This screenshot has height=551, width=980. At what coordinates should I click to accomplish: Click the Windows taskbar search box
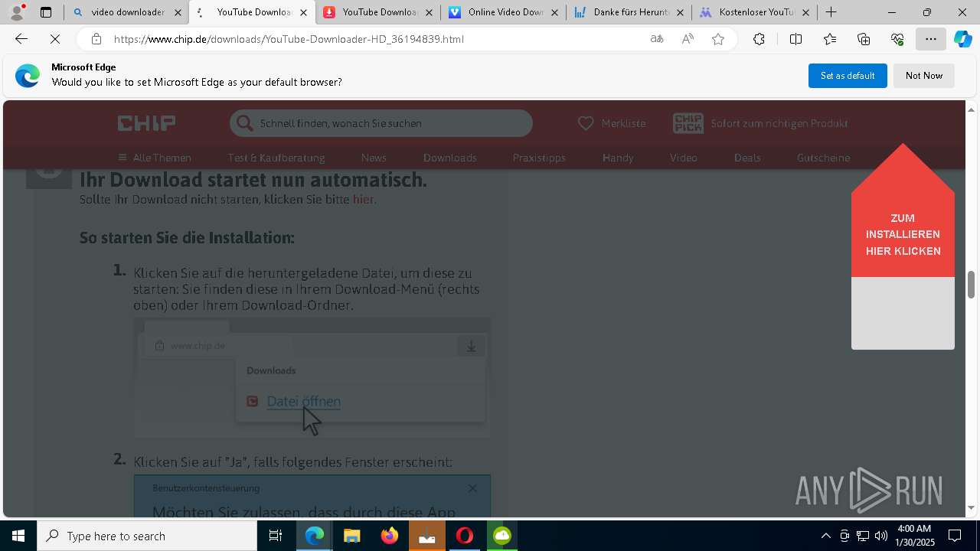(147, 536)
